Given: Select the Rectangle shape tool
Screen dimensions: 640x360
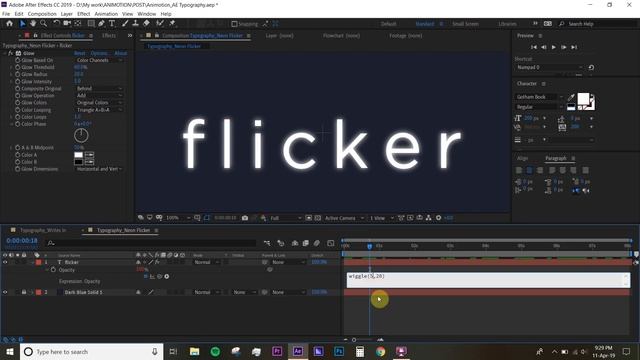Looking at the screenshot, I should coord(91,24).
